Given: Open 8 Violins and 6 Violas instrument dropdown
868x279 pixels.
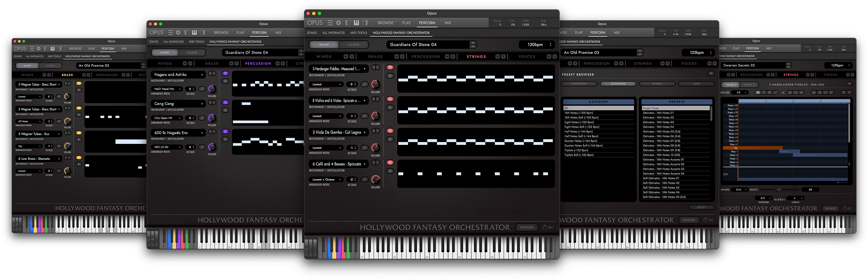Looking at the screenshot, I should 339,101.
